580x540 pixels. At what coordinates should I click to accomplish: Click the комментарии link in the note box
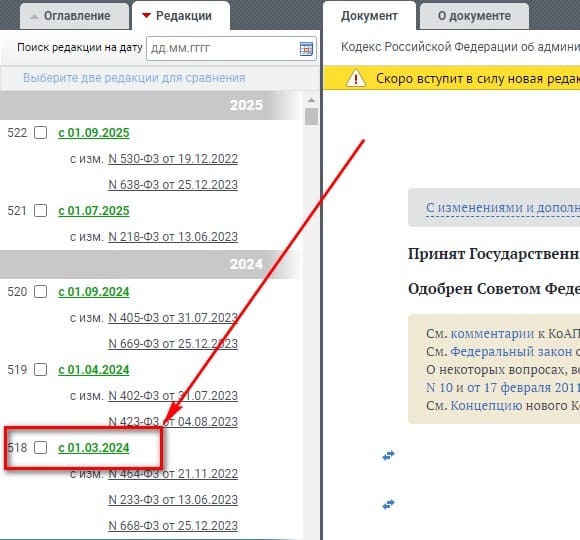click(x=492, y=334)
